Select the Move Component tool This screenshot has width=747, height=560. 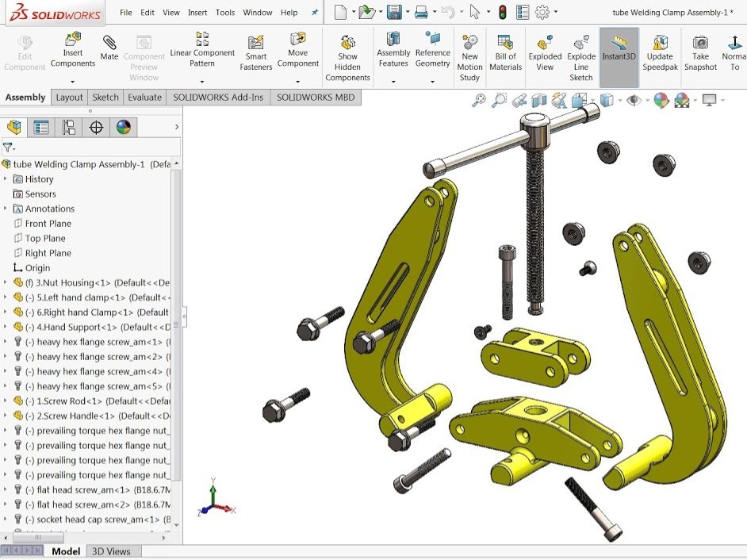298,46
